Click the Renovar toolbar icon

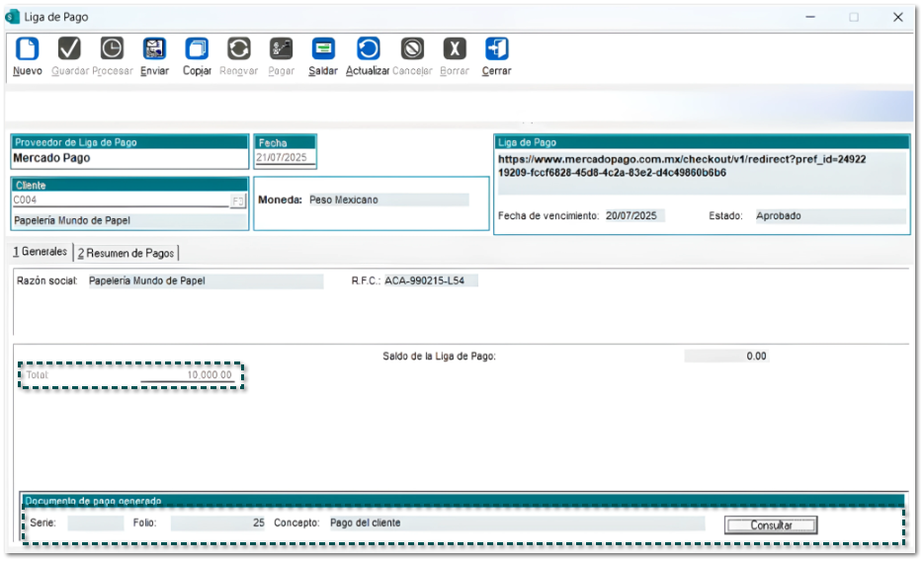pyautogui.click(x=239, y=49)
